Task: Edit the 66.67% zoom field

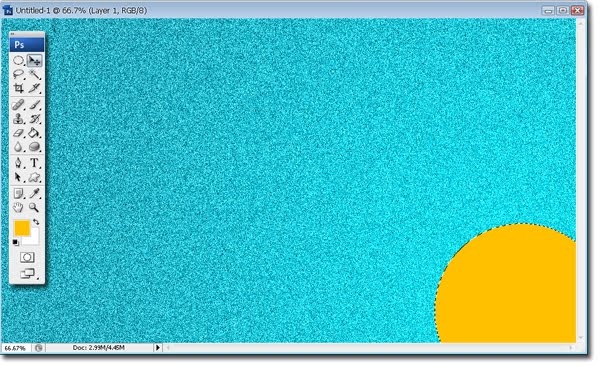Action: click(15, 348)
